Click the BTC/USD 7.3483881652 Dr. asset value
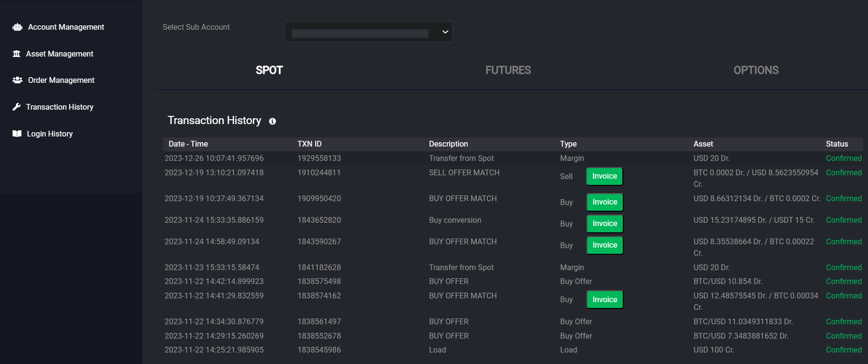 [741, 336]
